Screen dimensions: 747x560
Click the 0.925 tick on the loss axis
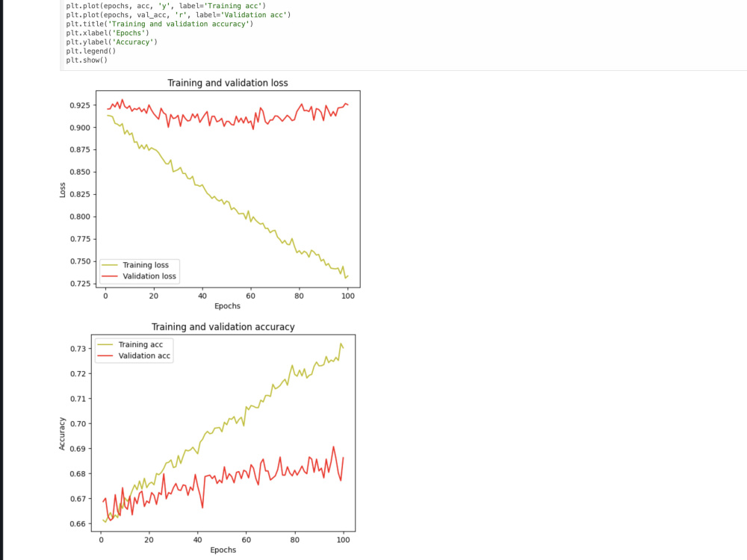coord(80,105)
